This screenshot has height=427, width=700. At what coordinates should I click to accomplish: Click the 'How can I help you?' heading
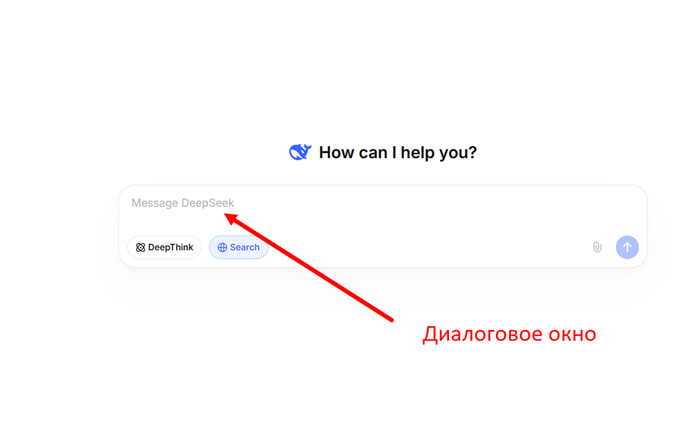(398, 152)
